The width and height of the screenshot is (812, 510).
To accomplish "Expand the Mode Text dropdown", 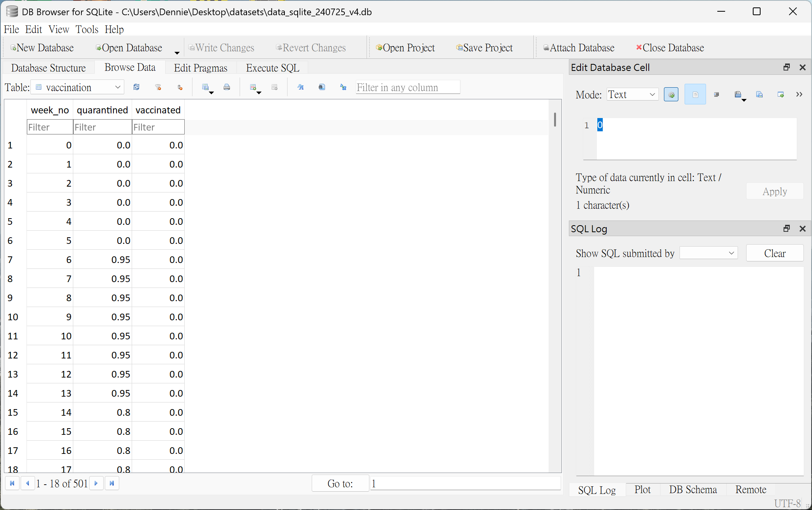I will [632, 95].
